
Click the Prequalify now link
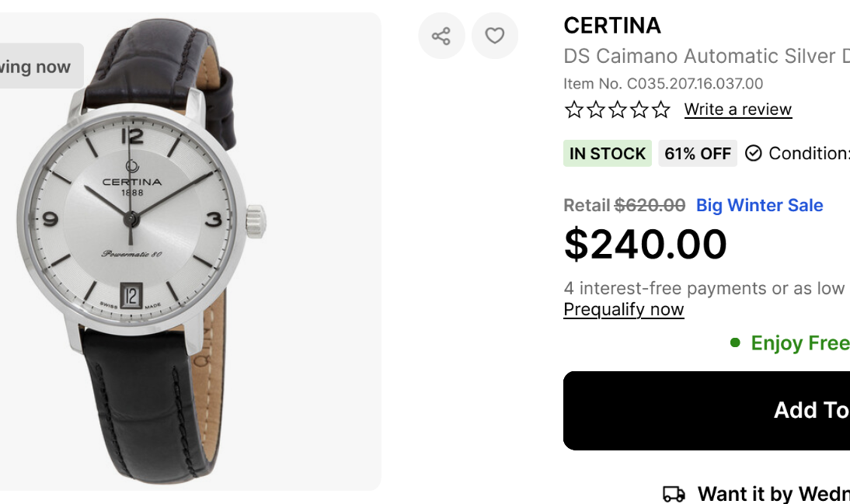coord(623,309)
